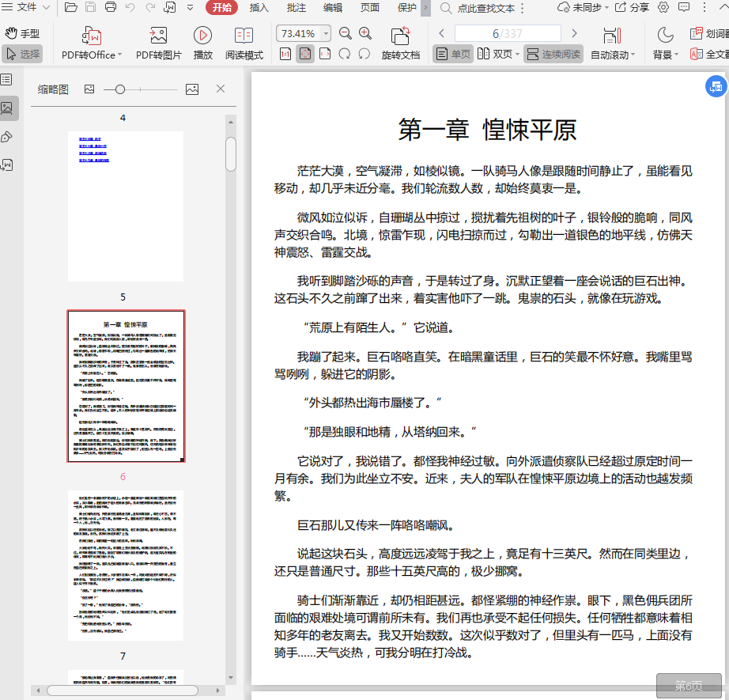Enter 阅读模式 reading mode

[x=244, y=36]
